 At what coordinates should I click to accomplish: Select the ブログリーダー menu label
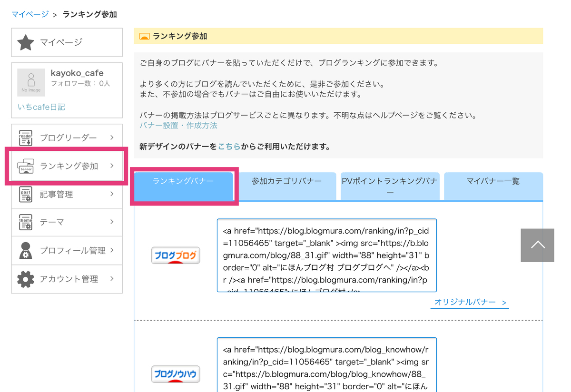[x=68, y=138]
